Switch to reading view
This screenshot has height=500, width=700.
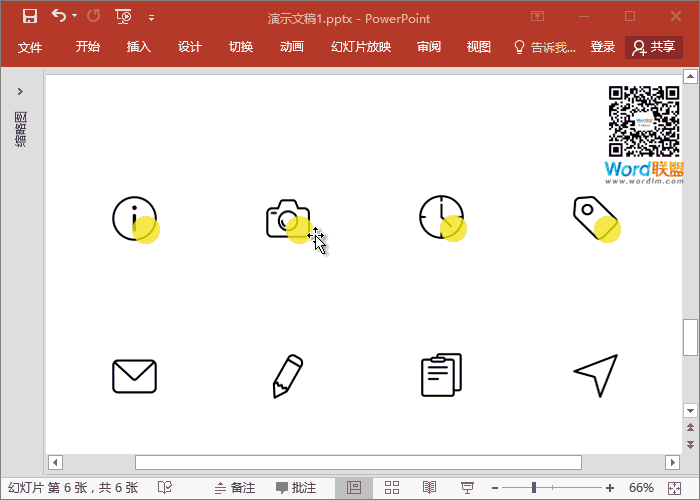coord(429,488)
